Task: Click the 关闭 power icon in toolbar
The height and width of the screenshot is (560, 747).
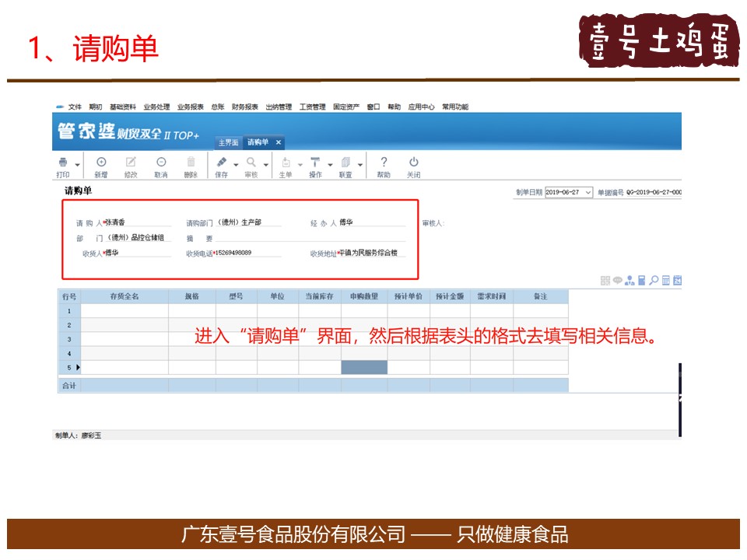Action: tap(414, 163)
